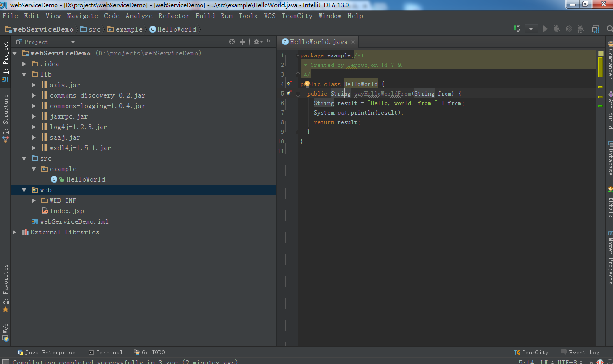This screenshot has height=364, width=613.
Task: Click the tool windows quick access corner icon
Action: point(5,361)
